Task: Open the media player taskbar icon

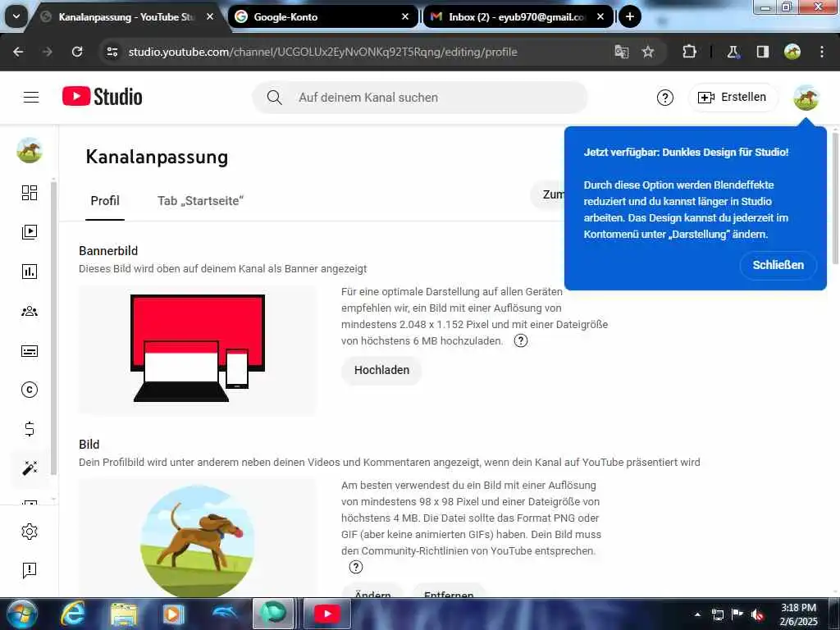Action: point(173,614)
